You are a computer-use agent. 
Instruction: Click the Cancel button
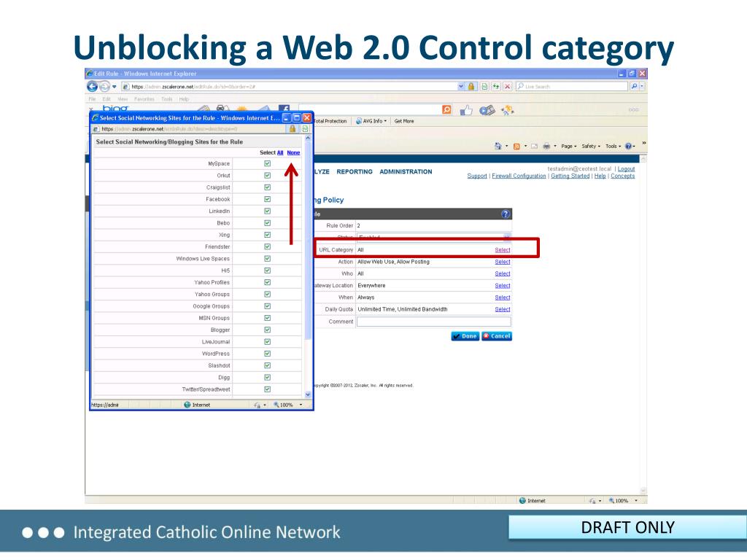coord(496,336)
